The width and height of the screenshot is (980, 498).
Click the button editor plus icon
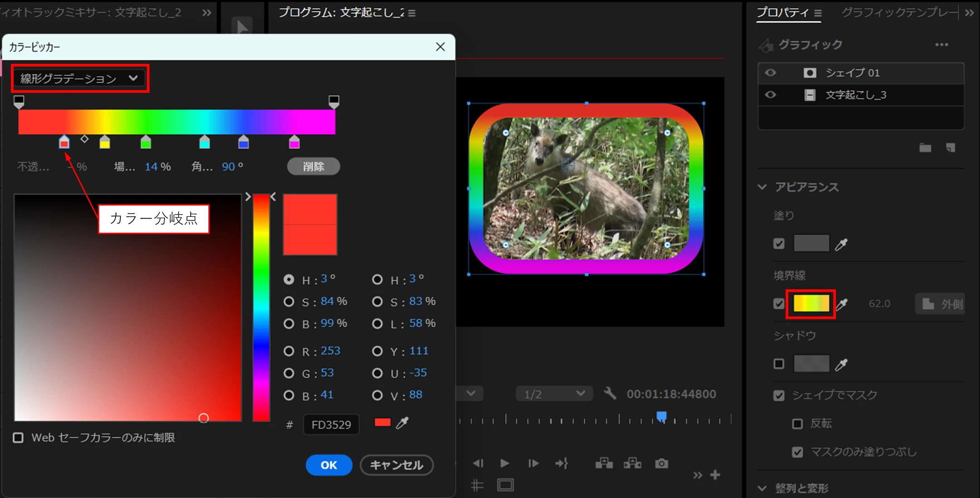[715, 475]
